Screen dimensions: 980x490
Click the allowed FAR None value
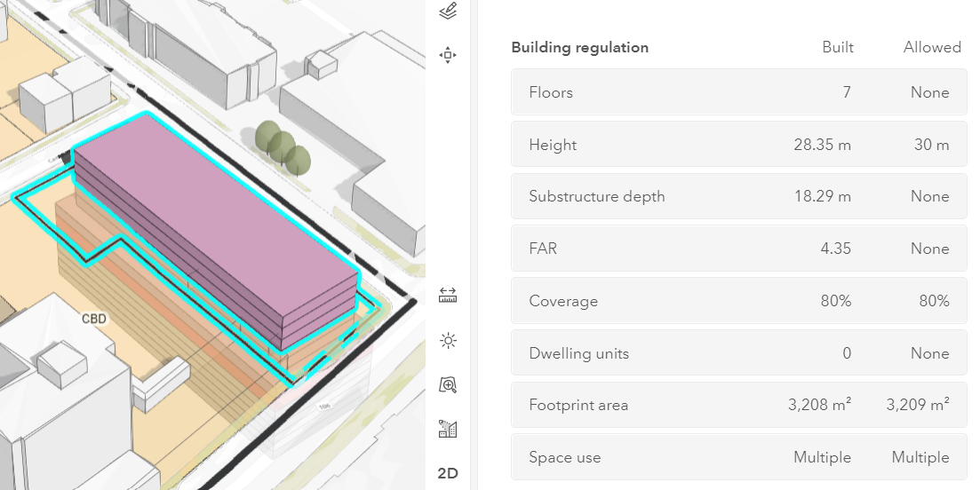point(930,249)
